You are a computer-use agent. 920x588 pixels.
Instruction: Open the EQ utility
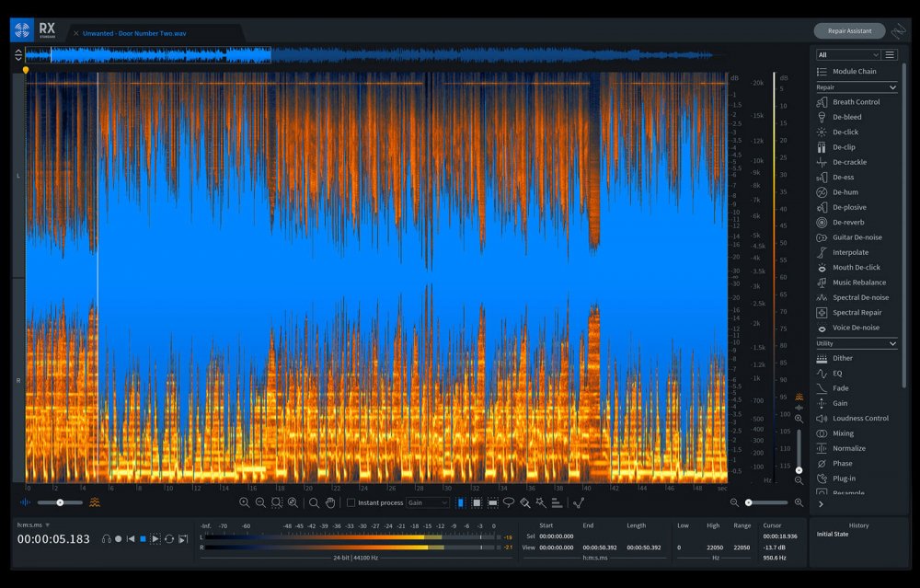(x=829, y=374)
